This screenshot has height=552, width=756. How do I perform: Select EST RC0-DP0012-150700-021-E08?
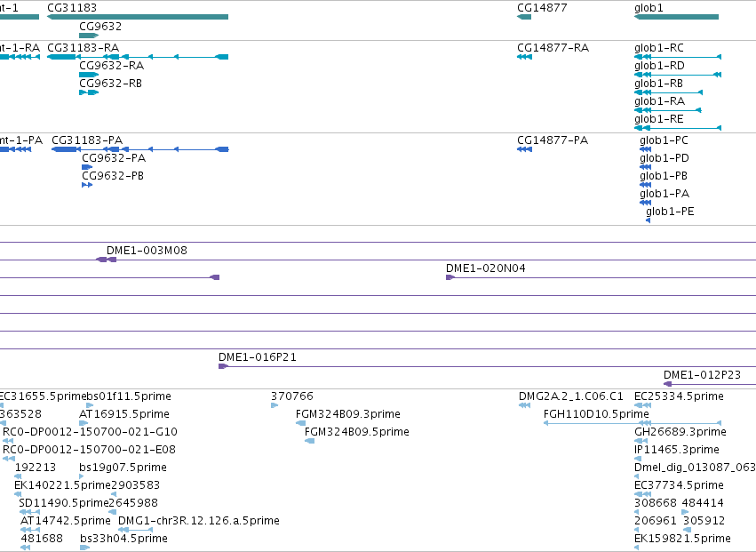point(89,450)
